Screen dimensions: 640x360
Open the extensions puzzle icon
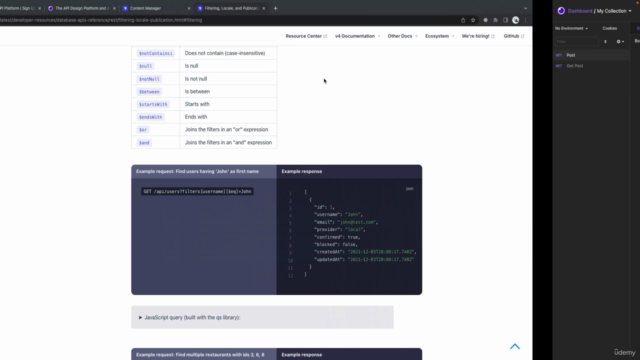coord(496,20)
